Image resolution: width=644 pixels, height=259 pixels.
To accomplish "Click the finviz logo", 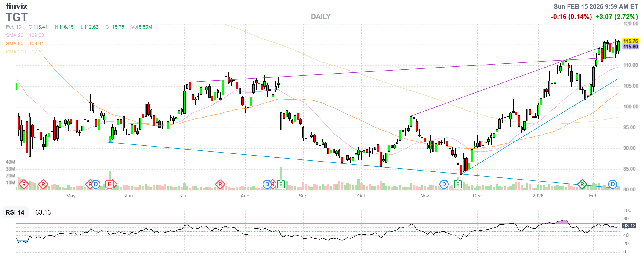I will click(17, 6).
